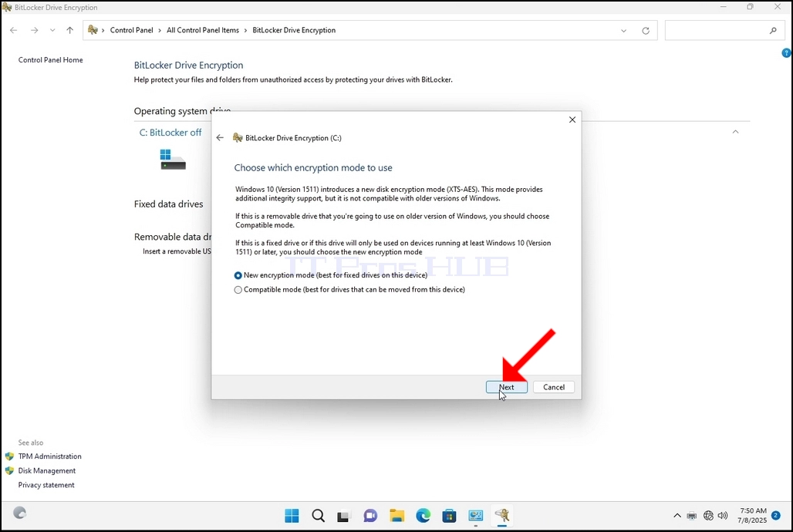
Task: Go up one level in Control Panel
Action: 69,30
